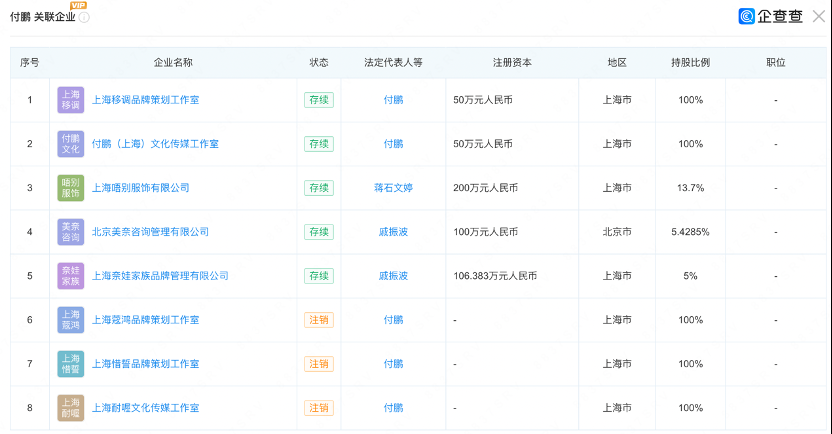The height and width of the screenshot is (434, 832).
Task: Open 上海惜暂品牌策划工作室 link
Action: (145, 364)
